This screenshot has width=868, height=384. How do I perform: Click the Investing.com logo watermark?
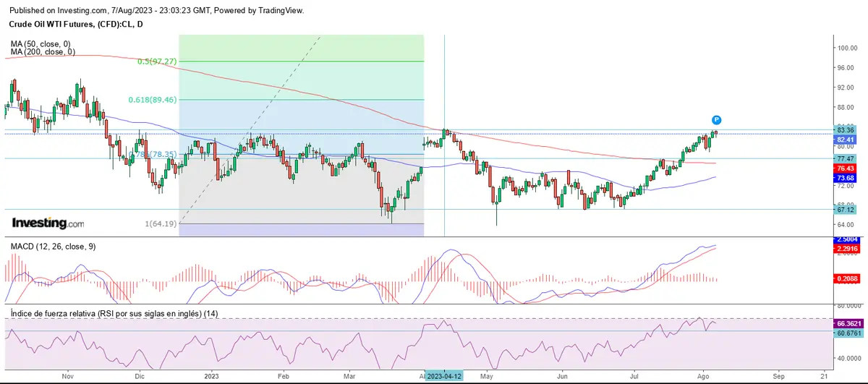(x=48, y=223)
